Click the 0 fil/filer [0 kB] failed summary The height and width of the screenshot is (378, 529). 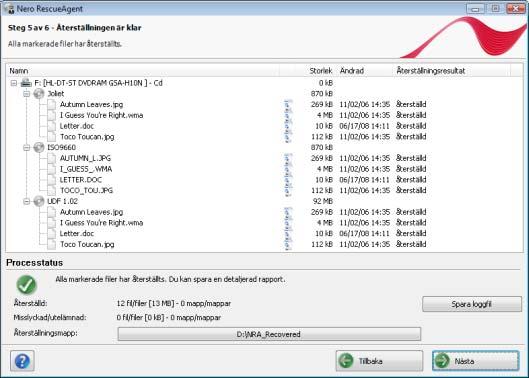click(x=169, y=317)
